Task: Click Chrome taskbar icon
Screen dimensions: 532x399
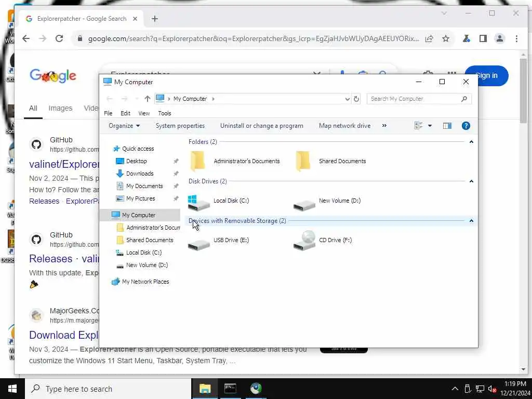Action: (x=256, y=389)
